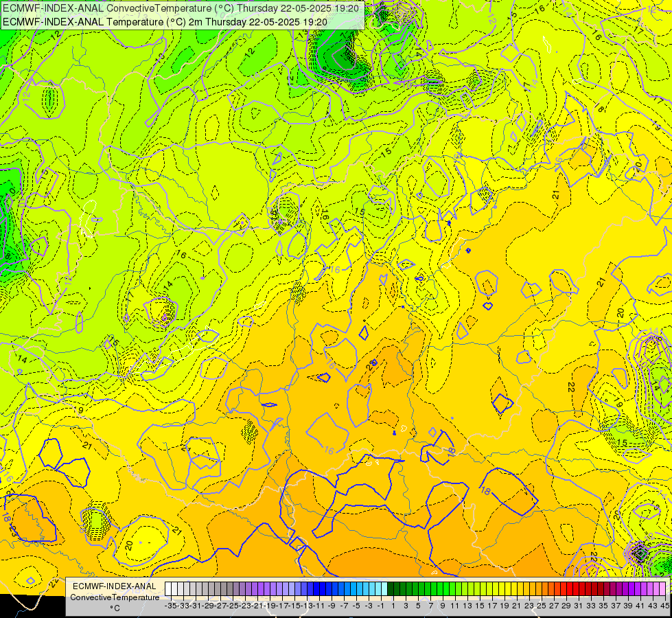Image resolution: width=672 pixels, height=618 pixels.
Task: Click legend scale label '-1'
Action: pyautogui.click(x=380, y=606)
